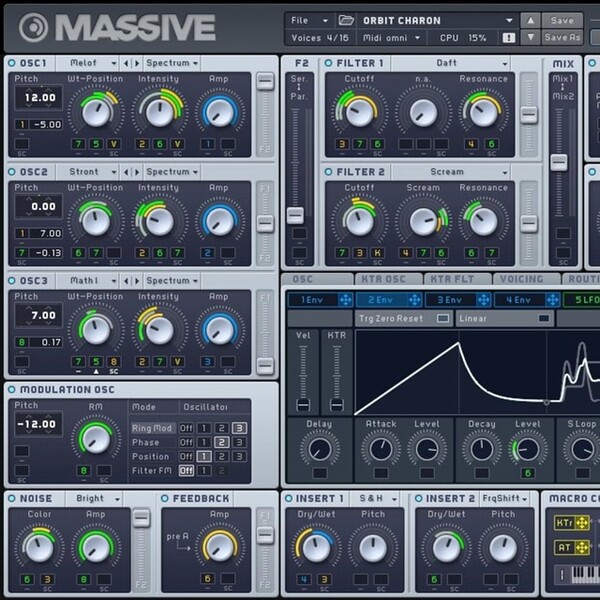Disable the Filter 1 power indicator
This screenshot has width=600, height=600.
tap(328, 63)
